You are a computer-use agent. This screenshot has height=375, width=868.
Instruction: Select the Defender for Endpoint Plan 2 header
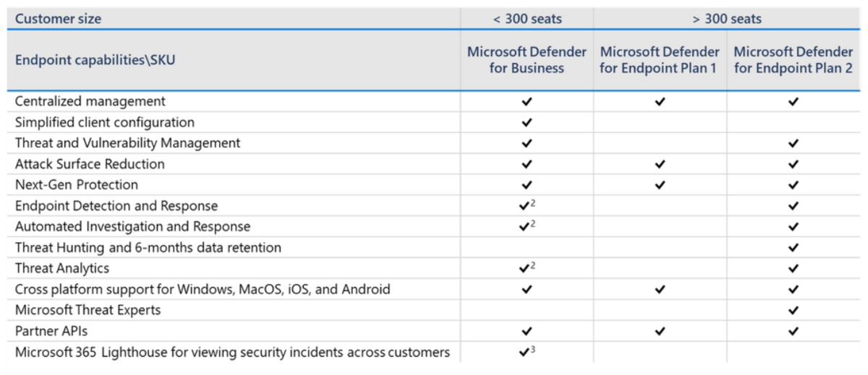[793, 60]
